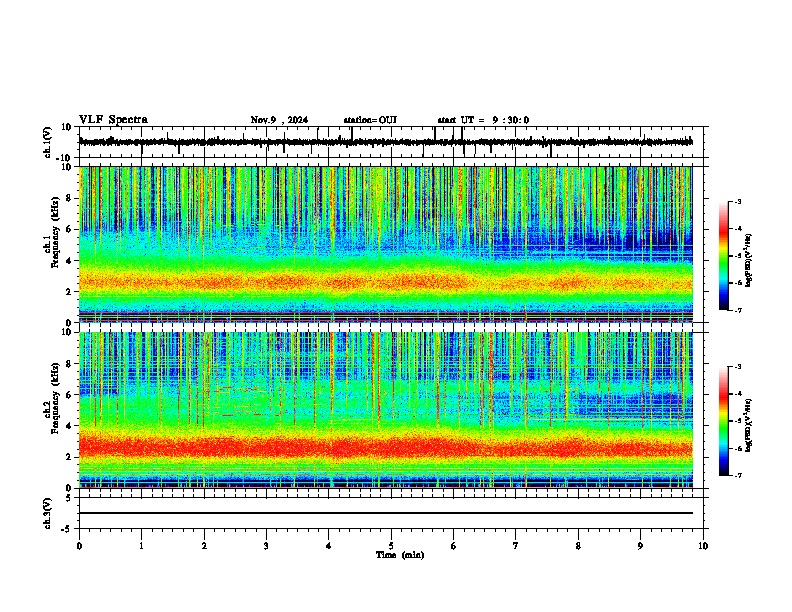Select the "Time (min)" axis label

(400, 555)
